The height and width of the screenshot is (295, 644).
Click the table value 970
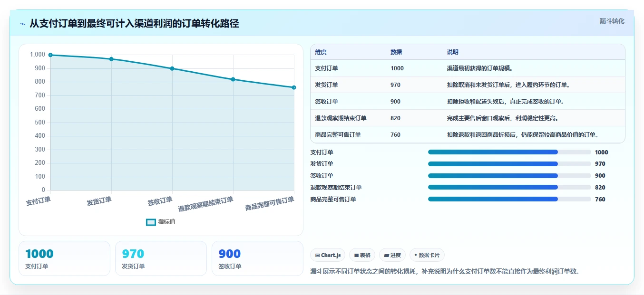pos(395,85)
